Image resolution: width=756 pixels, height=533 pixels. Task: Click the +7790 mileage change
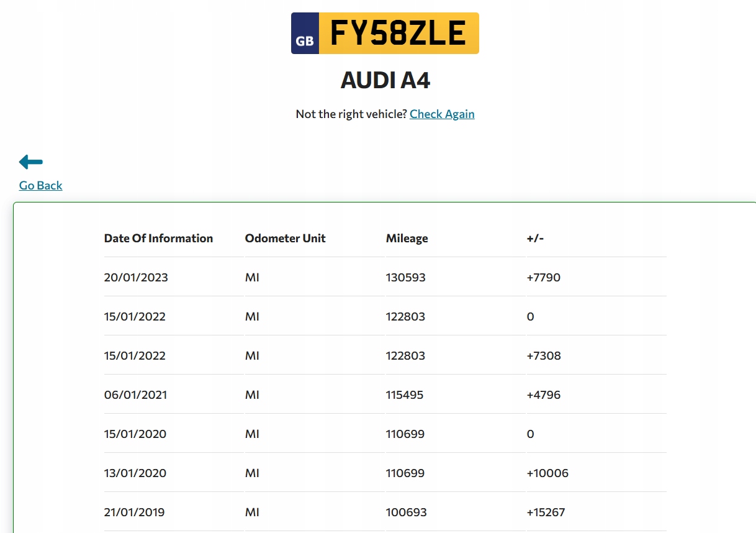(x=544, y=277)
